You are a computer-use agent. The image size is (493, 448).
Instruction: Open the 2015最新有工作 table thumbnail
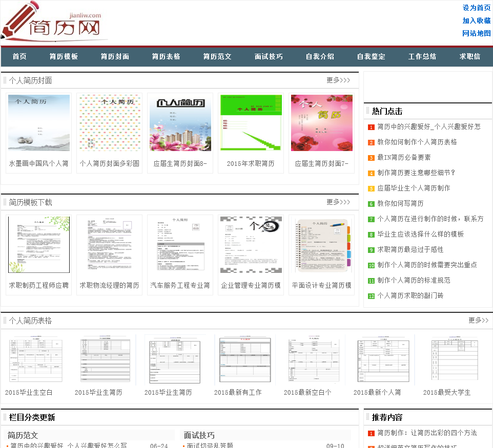coord(245,359)
